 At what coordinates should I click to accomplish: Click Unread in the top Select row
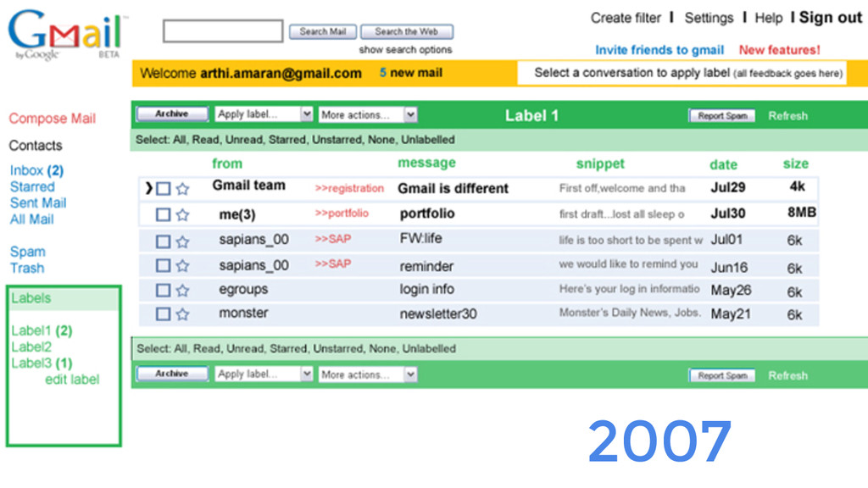[242, 140]
